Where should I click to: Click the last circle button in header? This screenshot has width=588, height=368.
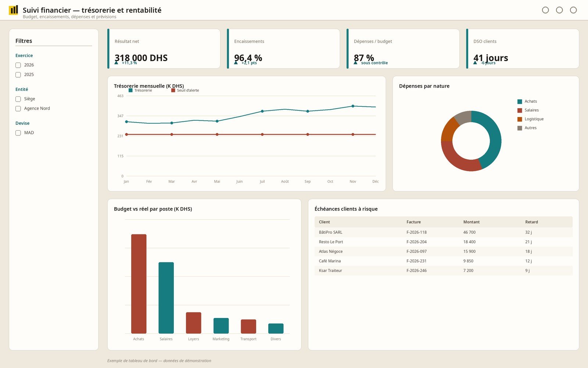[573, 10]
